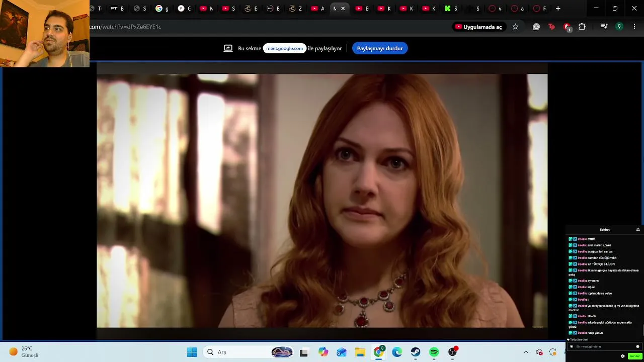Launch Copilot from the taskbar
The height and width of the screenshot is (362, 644).
(323, 352)
